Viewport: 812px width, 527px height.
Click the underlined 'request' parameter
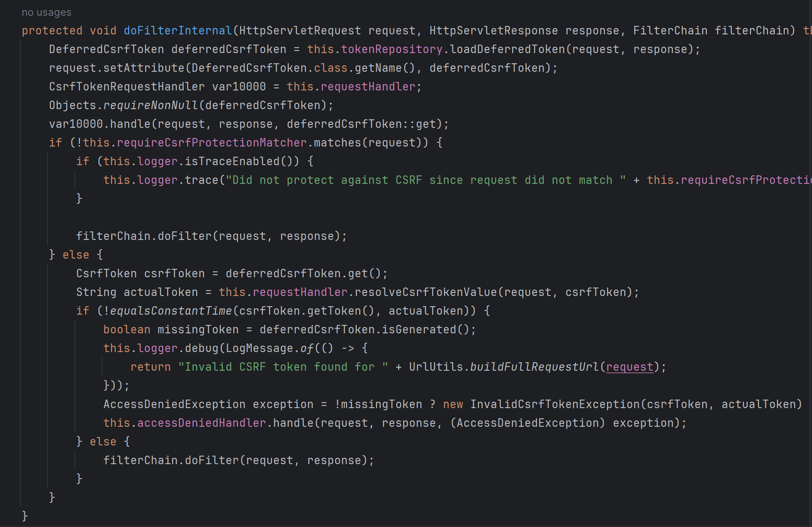point(630,367)
